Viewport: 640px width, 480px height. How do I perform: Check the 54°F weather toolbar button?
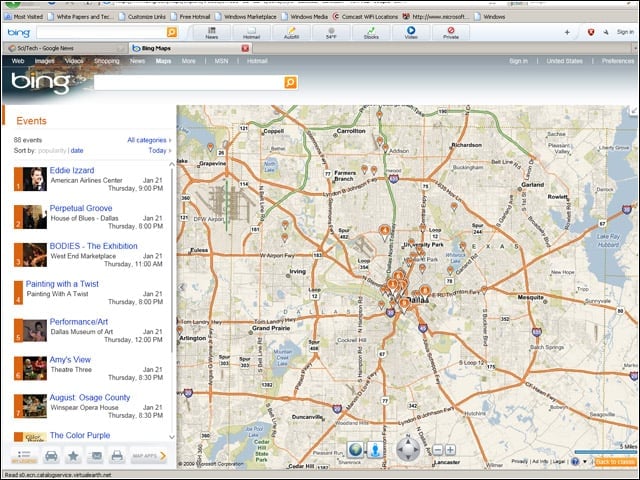click(331, 33)
